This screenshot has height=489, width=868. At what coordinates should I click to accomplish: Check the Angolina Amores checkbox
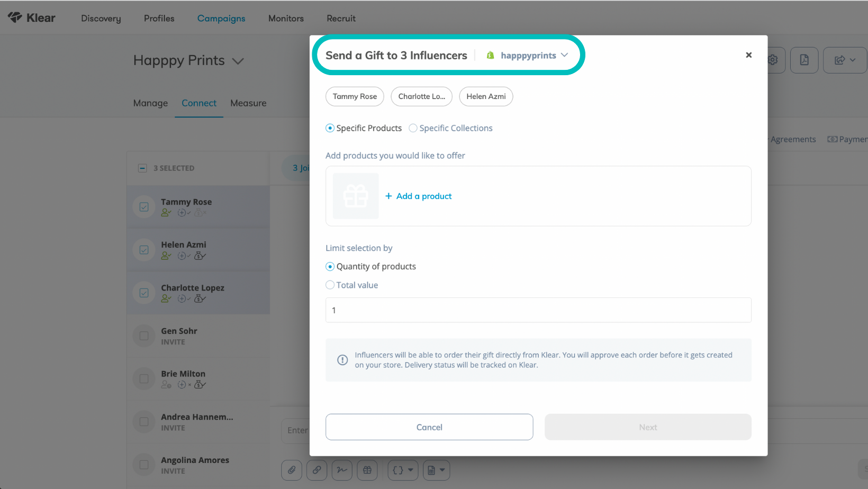point(144,465)
